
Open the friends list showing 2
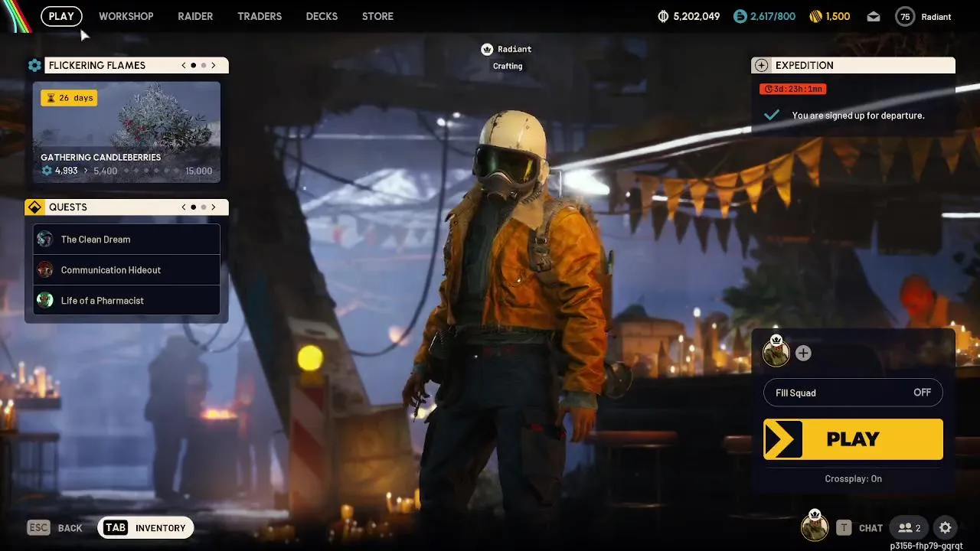910,527
